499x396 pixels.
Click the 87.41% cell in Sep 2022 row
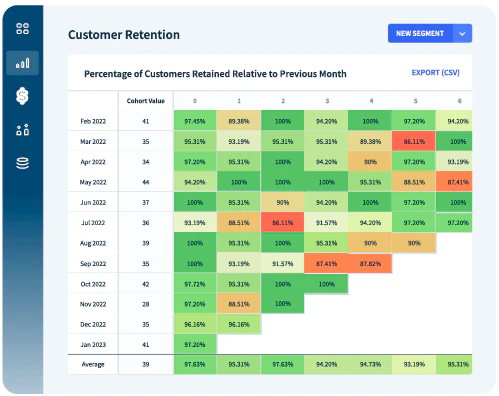pyautogui.click(x=326, y=264)
